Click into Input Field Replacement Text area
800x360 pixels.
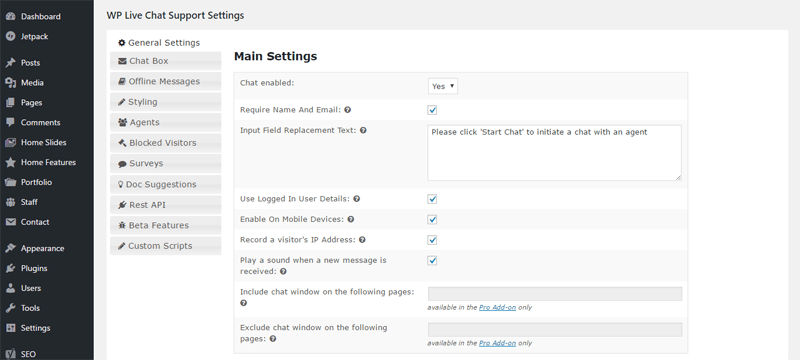pyautogui.click(x=555, y=152)
